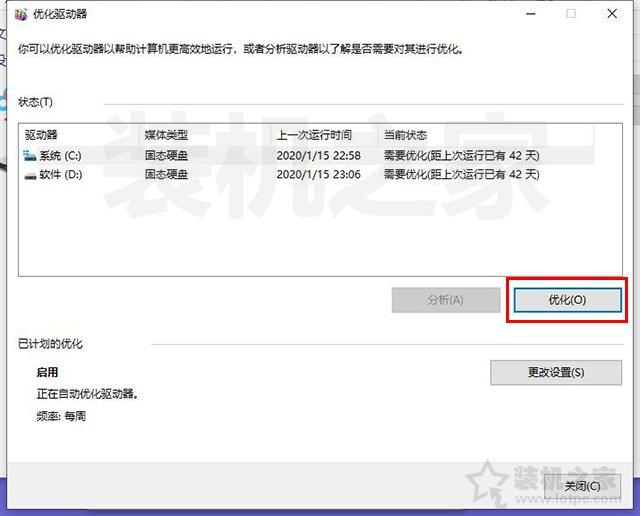Viewport: 640px width, 516px height.
Task: Click the 正在自动优化驱动器 text
Action: [x=88, y=394]
